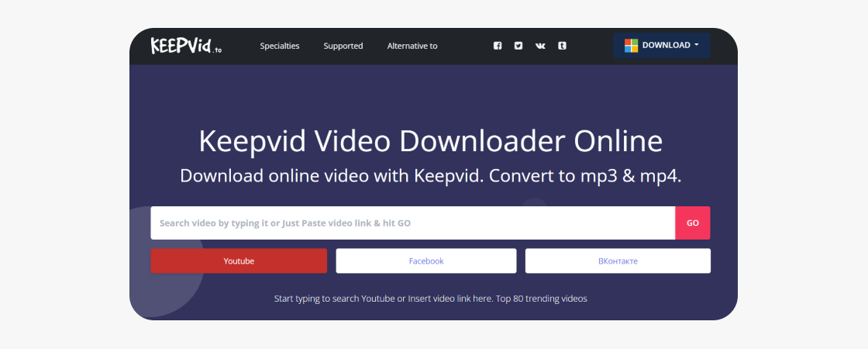This screenshot has height=349, width=868.
Task: Choose the Facebook source button below the search
Action: (426, 261)
